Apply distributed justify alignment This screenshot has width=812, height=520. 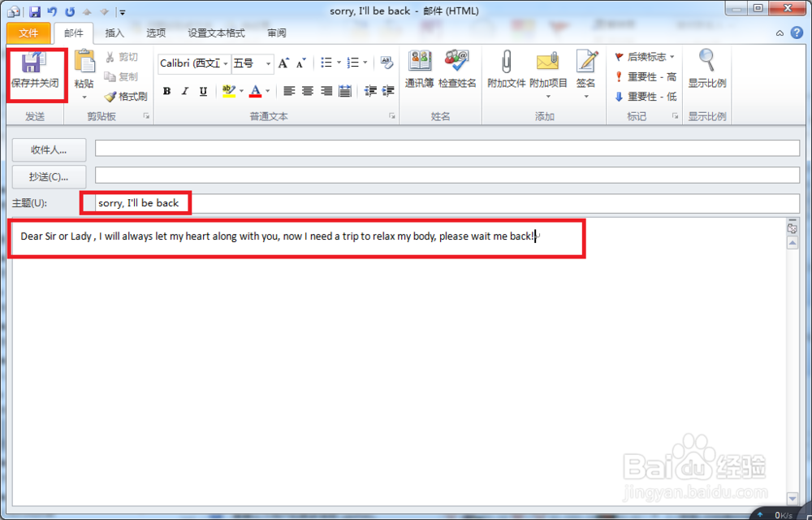(x=345, y=91)
